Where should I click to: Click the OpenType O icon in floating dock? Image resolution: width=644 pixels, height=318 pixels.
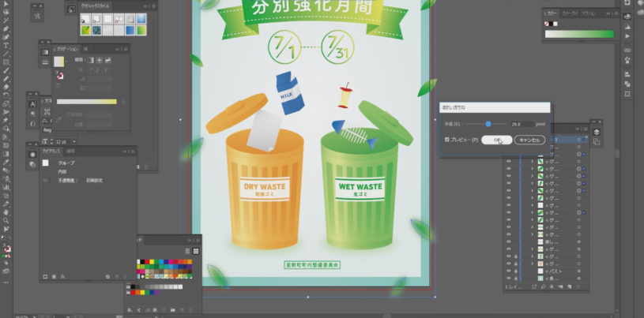(33, 124)
